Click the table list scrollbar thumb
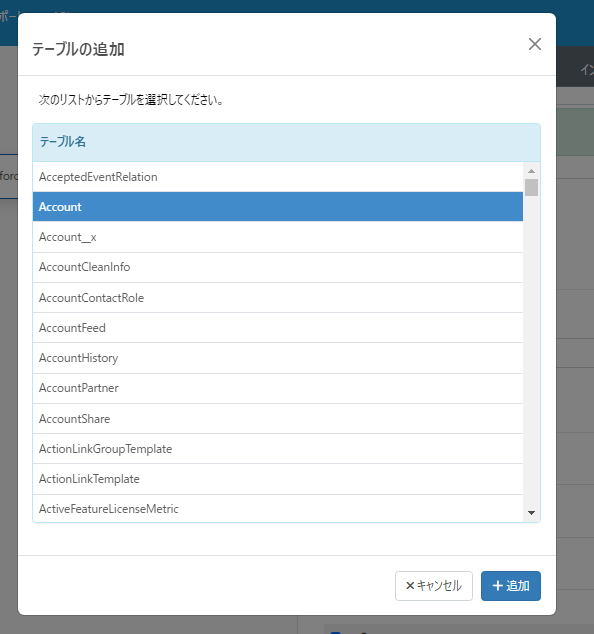 (531, 187)
